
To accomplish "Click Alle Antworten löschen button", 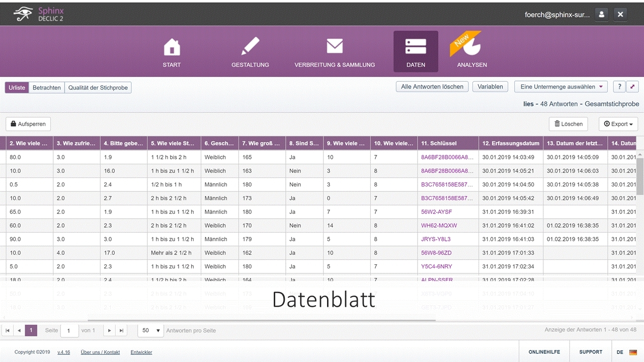I will point(432,87).
